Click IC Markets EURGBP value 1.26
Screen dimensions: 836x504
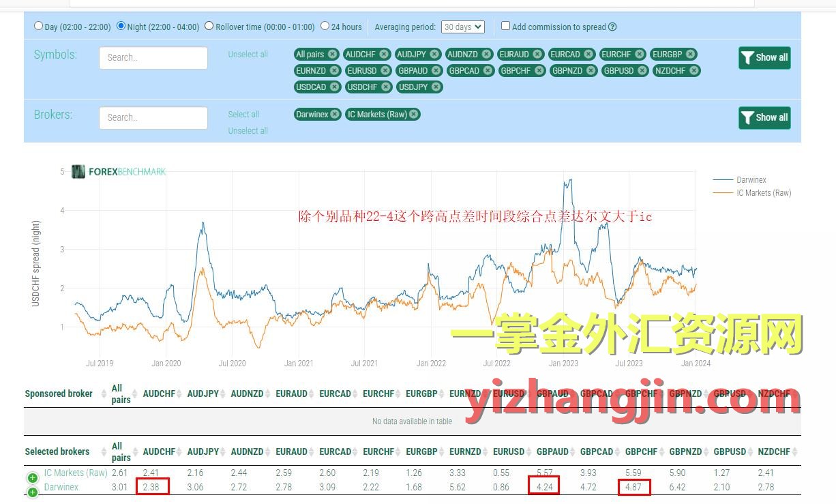(x=414, y=473)
